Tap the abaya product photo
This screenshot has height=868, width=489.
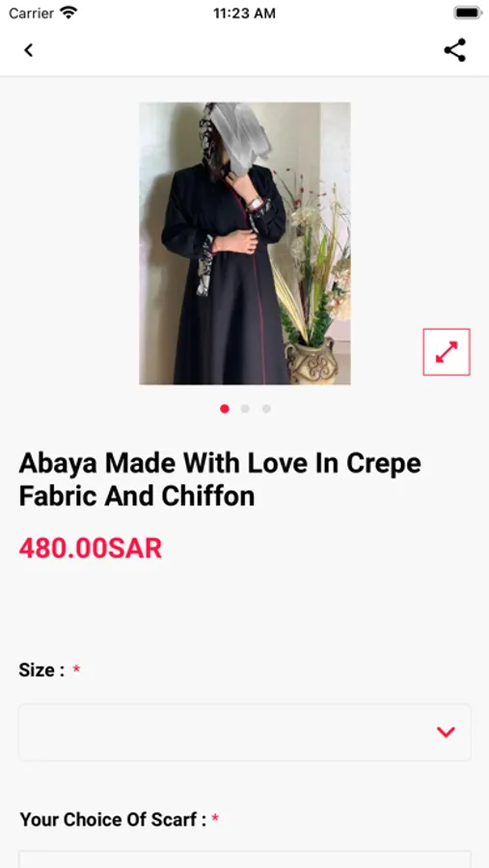245,243
